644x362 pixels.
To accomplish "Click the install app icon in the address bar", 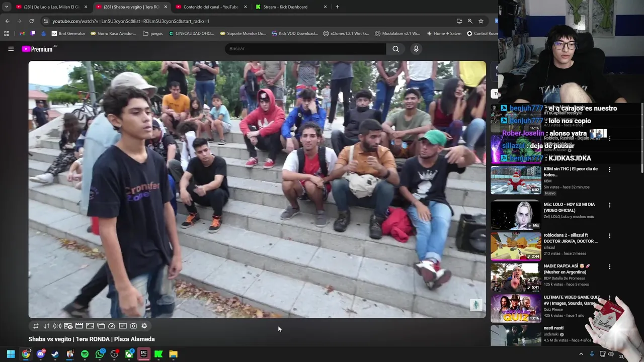I will click(x=459, y=21).
